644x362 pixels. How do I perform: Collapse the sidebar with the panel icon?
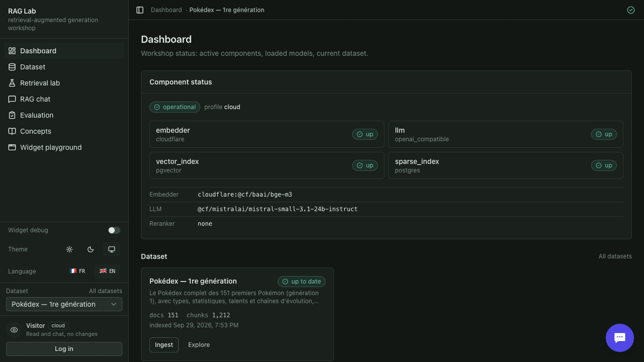(x=140, y=10)
